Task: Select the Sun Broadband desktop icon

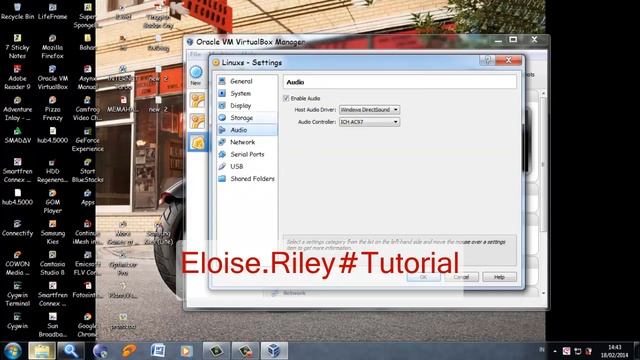Action: pos(52,325)
